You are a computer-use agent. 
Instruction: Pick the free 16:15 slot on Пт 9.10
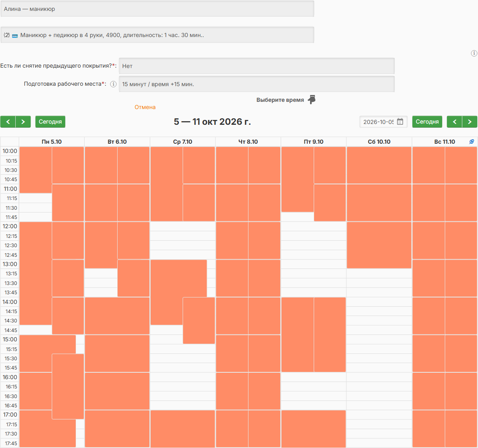314,387
